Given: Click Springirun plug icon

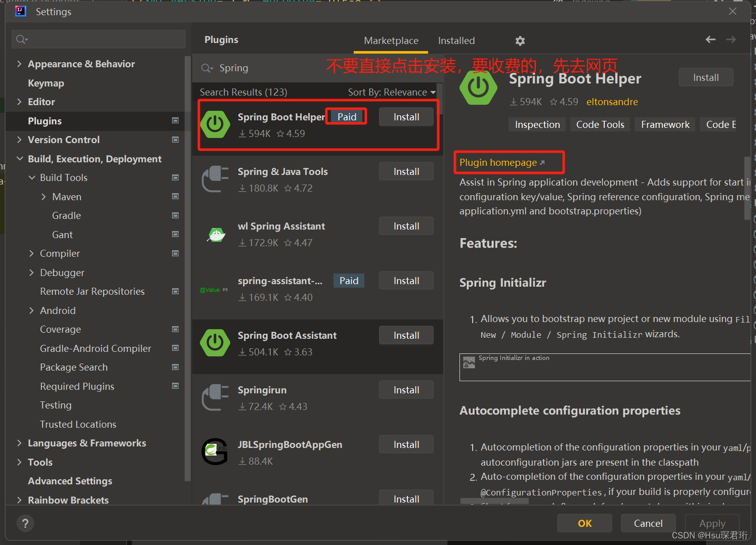Looking at the screenshot, I should click(215, 397).
